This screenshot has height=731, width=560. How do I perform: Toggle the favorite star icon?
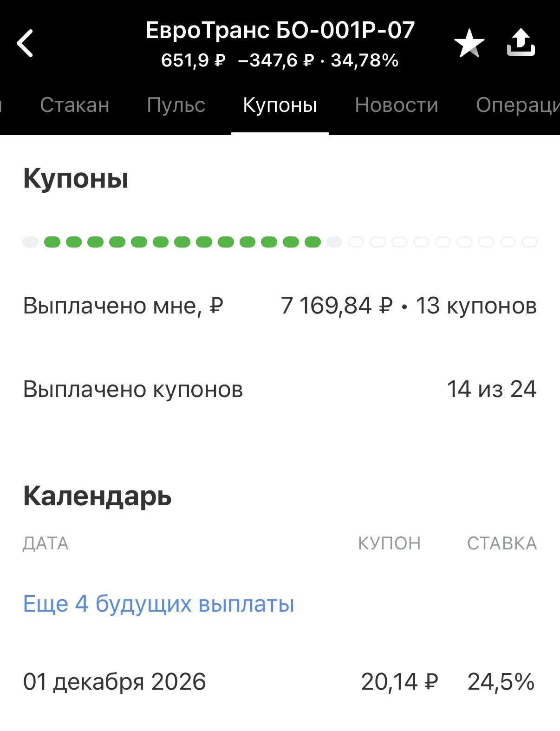pos(469,43)
